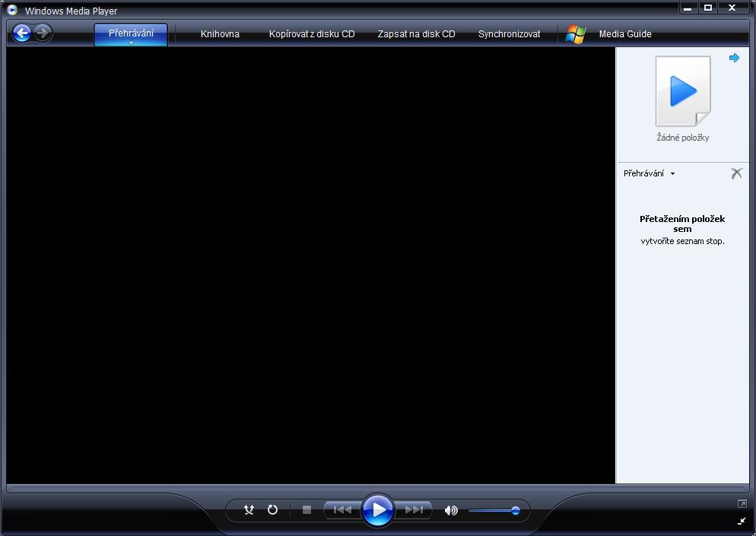Open the Přehrávání list dropdown in the pane
This screenshot has height=536, width=756.
[649, 173]
